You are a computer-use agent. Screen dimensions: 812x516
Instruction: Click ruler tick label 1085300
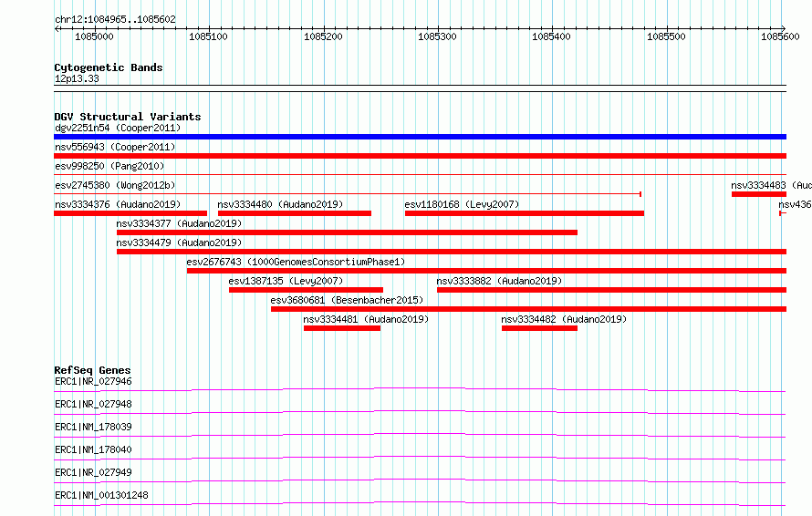point(437,36)
